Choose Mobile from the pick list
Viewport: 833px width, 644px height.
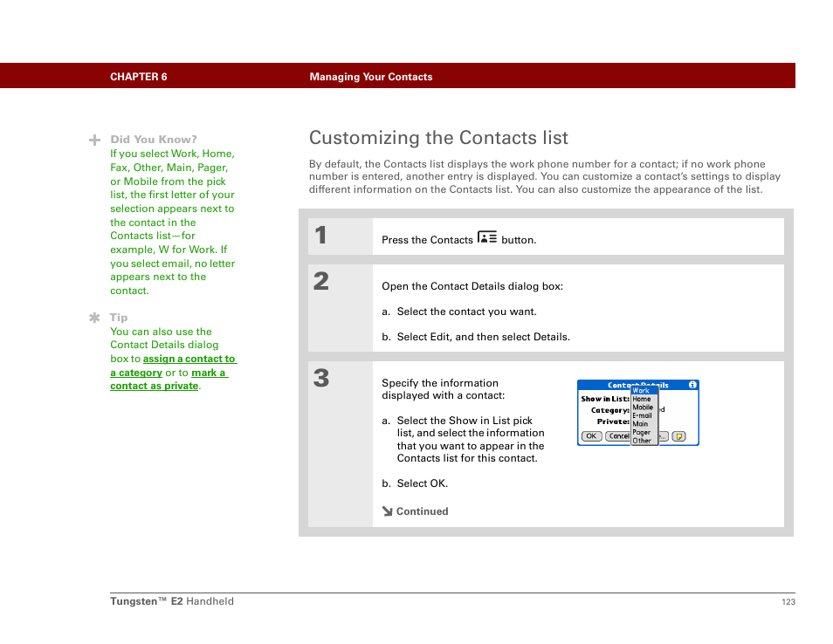point(644,408)
